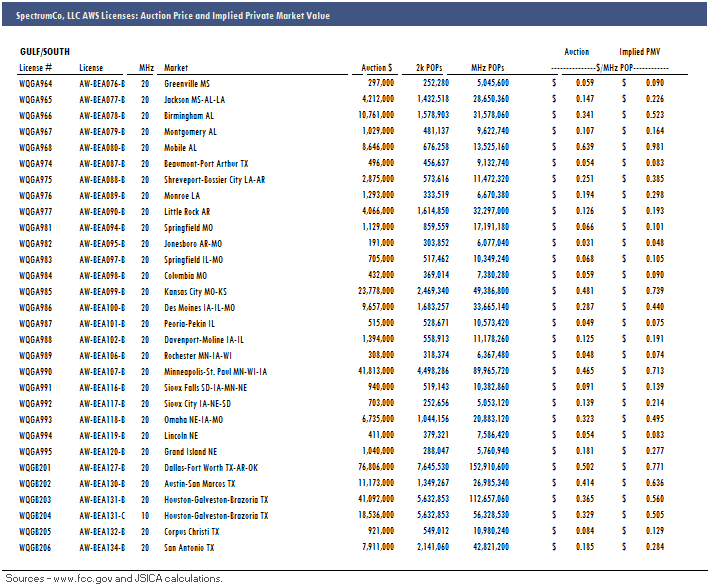
Task: Select the Auction $ column header
Action: tap(376, 68)
